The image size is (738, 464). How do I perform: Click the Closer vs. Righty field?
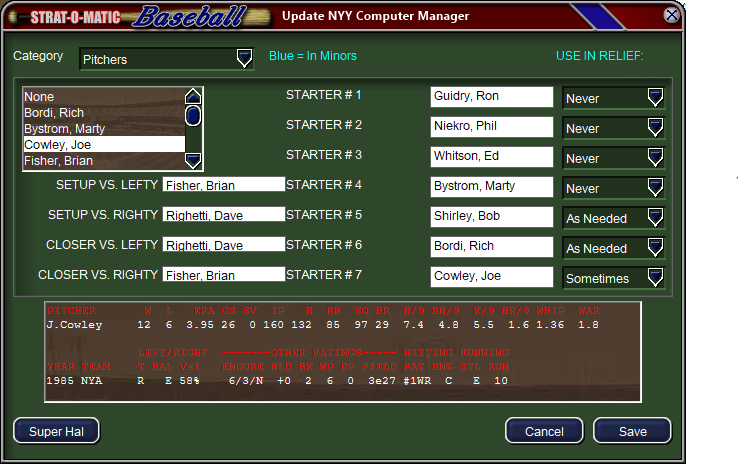click(x=224, y=274)
